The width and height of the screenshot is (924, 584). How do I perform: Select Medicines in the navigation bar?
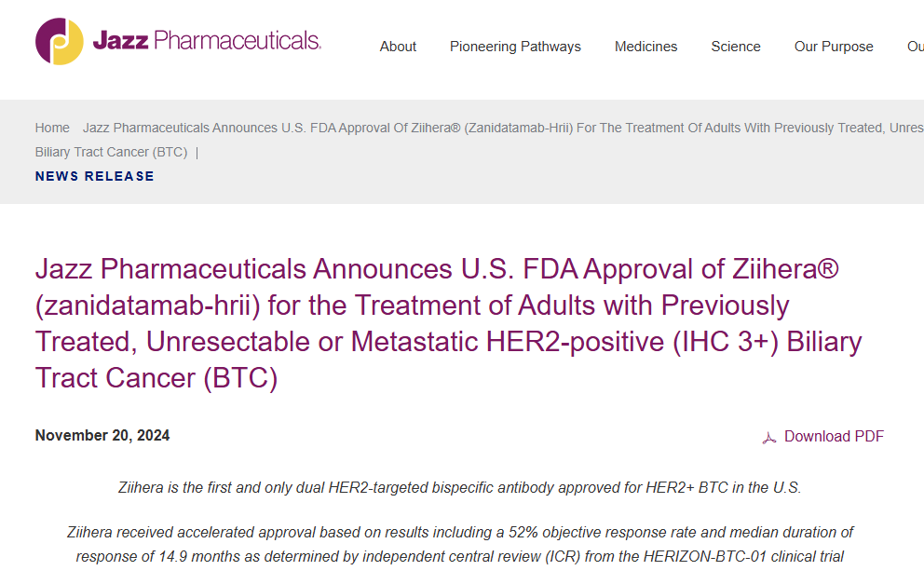[645, 47]
